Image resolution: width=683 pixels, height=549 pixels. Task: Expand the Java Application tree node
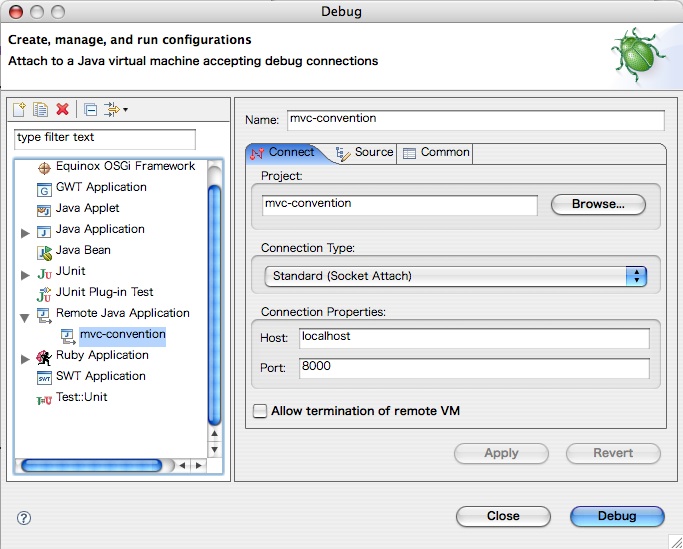(x=26, y=231)
